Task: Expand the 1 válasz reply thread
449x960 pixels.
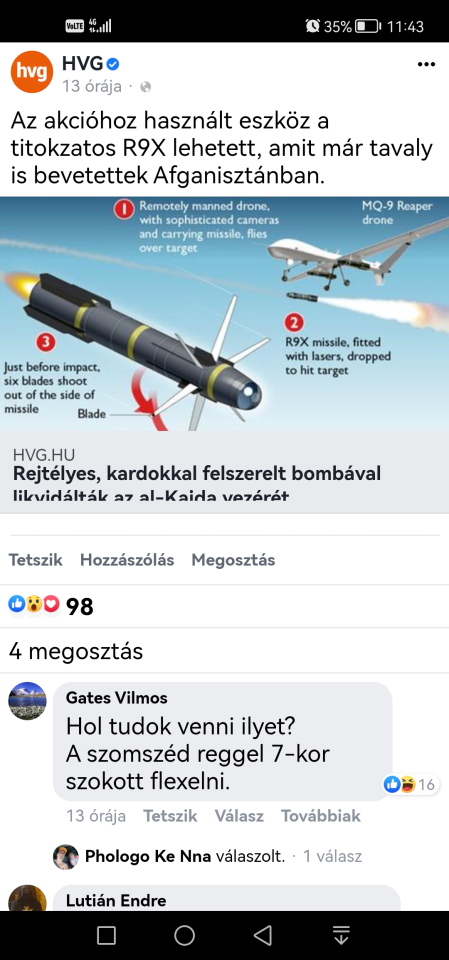Action: [x=333, y=856]
